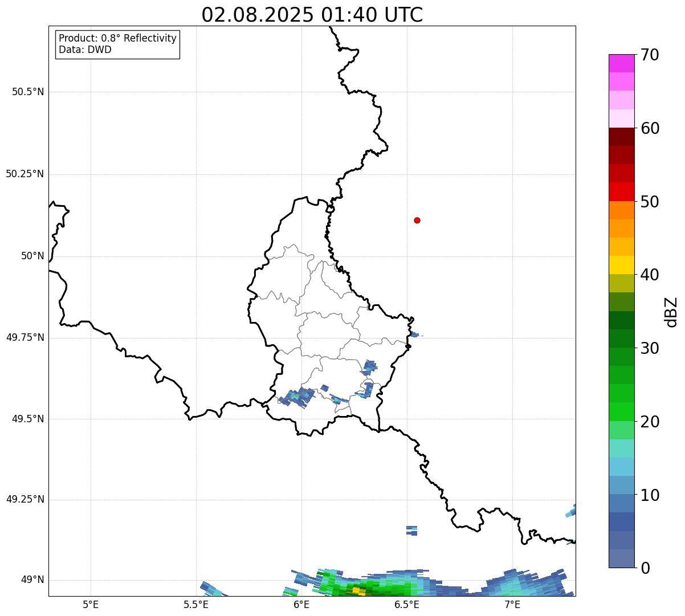Click the red station marker dot
The width and height of the screenshot is (685, 616).
(x=417, y=220)
